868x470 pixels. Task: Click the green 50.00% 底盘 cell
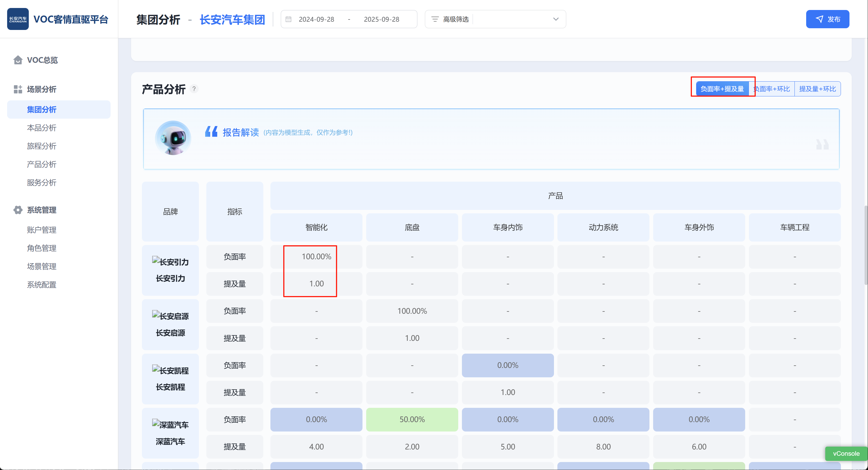pos(412,420)
